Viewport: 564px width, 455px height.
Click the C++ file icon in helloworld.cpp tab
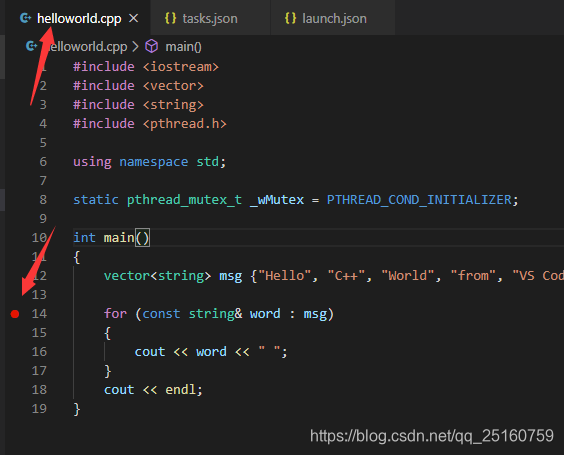click(x=26, y=18)
